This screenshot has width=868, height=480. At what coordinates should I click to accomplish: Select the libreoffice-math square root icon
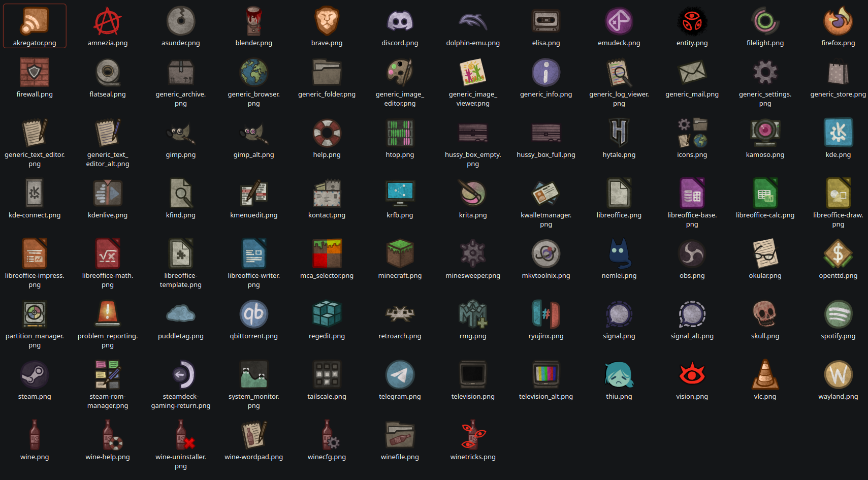[x=108, y=253]
